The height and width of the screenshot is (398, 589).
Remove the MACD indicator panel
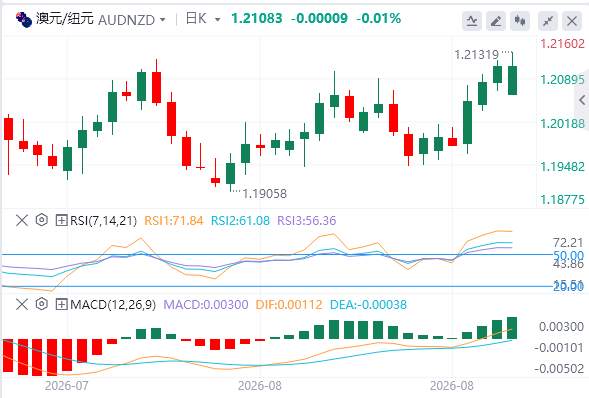[x=22, y=305]
